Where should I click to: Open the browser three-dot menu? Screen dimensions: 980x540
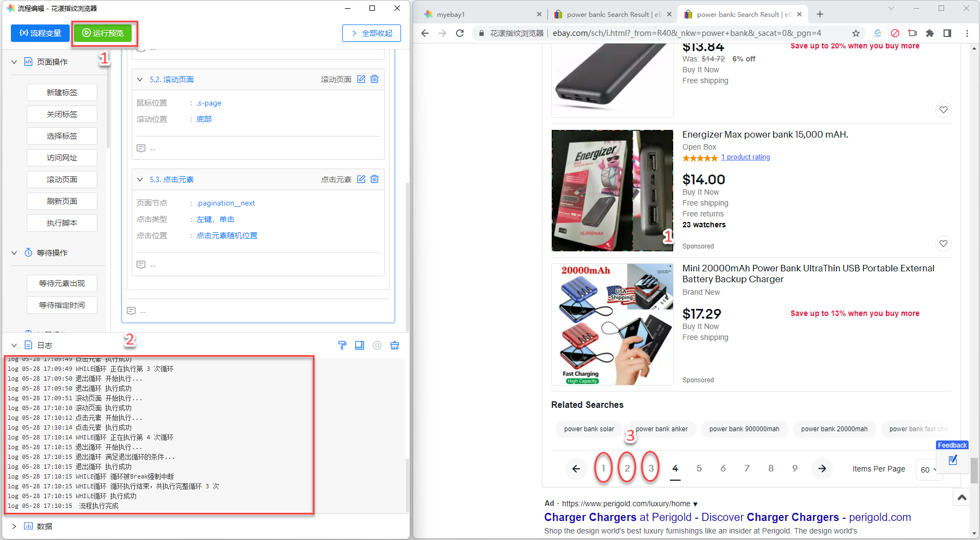[967, 33]
